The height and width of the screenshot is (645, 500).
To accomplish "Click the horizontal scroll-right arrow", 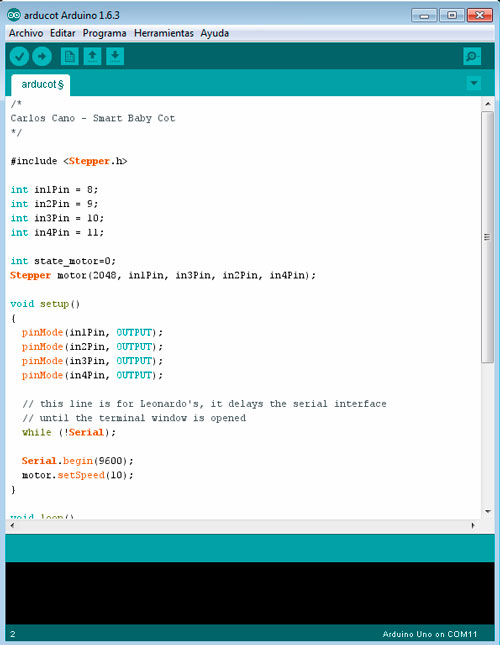I will coord(473,525).
